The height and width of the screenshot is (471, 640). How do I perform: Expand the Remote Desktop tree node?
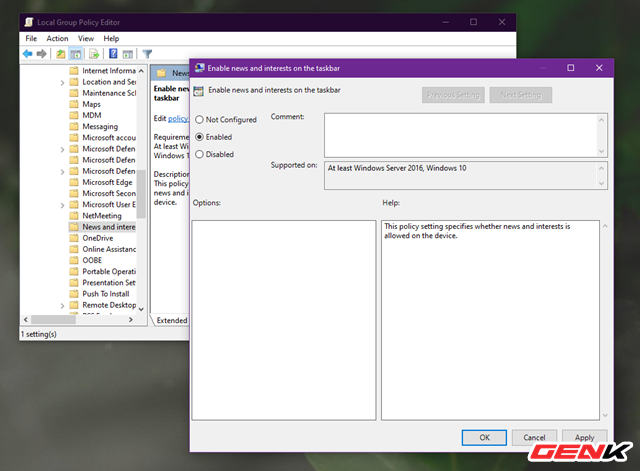(x=62, y=305)
